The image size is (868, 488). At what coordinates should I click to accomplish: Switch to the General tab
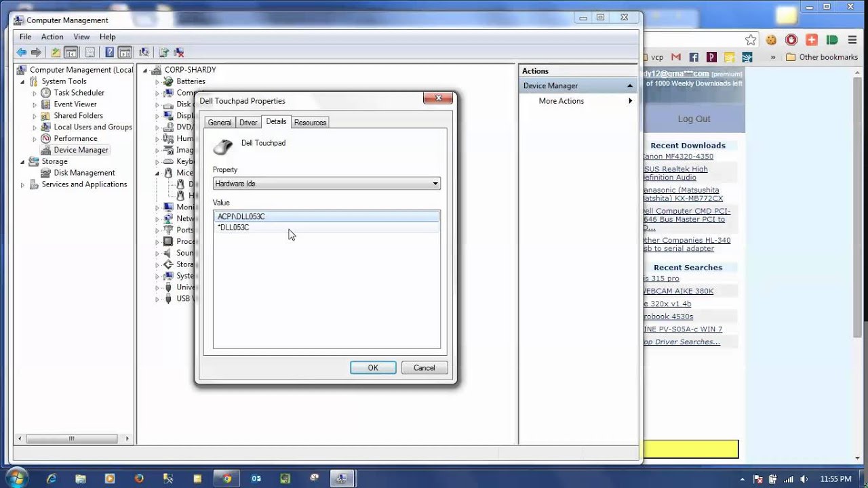pos(220,123)
